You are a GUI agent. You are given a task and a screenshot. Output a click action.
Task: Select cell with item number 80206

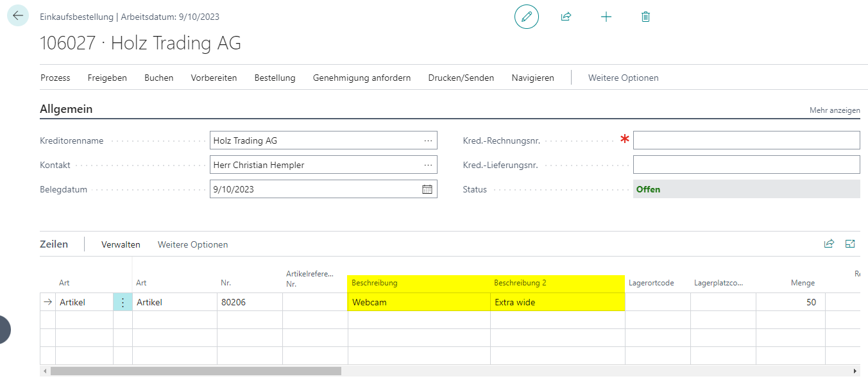point(250,302)
